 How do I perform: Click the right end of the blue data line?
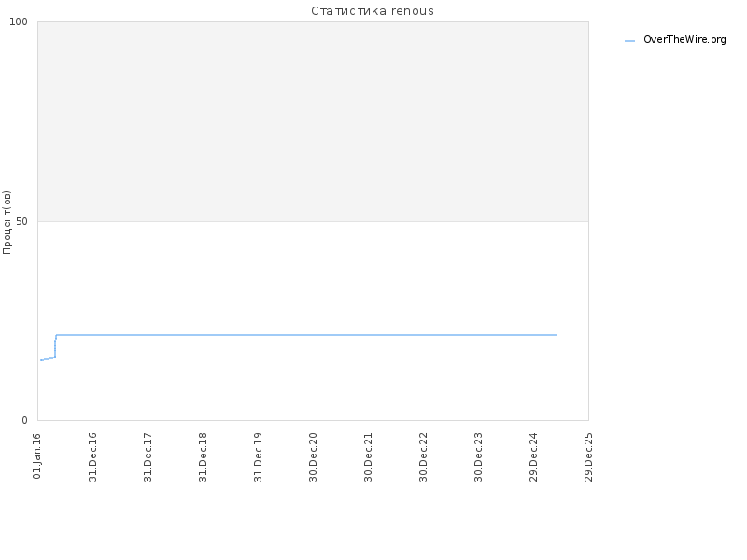tap(557, 335)
